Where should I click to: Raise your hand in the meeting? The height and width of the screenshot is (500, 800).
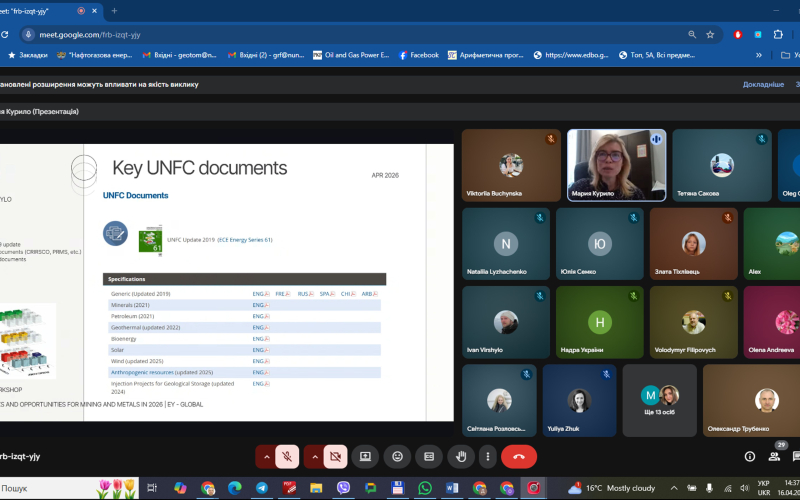(461, 457)
